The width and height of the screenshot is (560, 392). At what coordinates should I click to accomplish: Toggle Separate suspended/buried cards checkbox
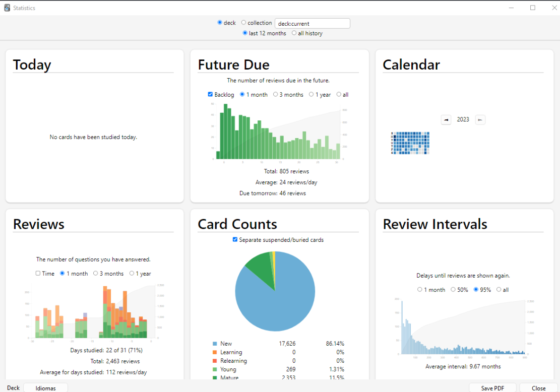tap(235, 240)
